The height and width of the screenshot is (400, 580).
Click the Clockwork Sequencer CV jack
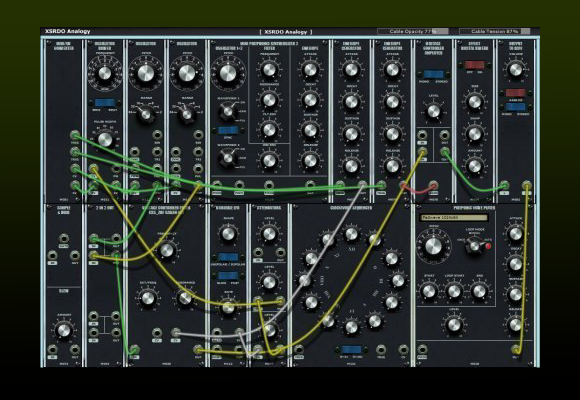click(x=403, y=349)
